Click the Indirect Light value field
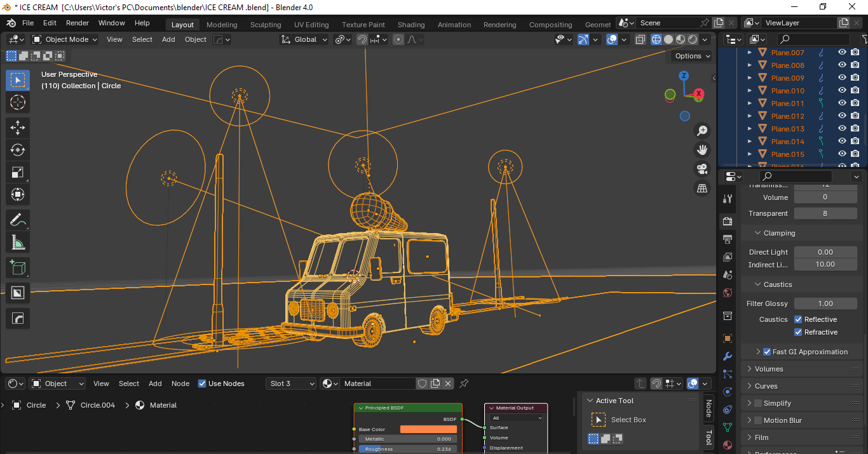The image size is (868, 454). pyautogui.click(x=825, y=264)
